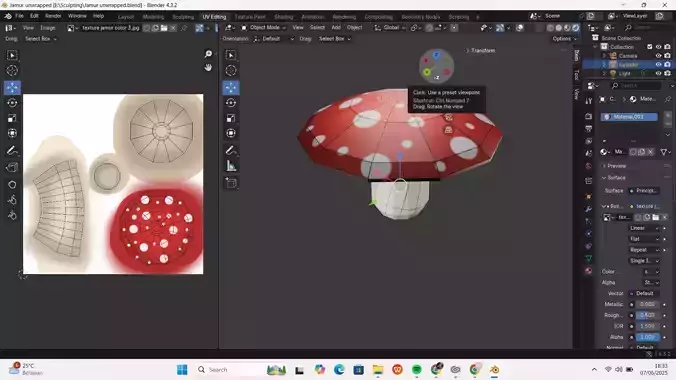Choose the Rotate tool in UV editor toolbar
This screenshot has width=676, height=380.
pyautogui.click(x=12, y=103)
